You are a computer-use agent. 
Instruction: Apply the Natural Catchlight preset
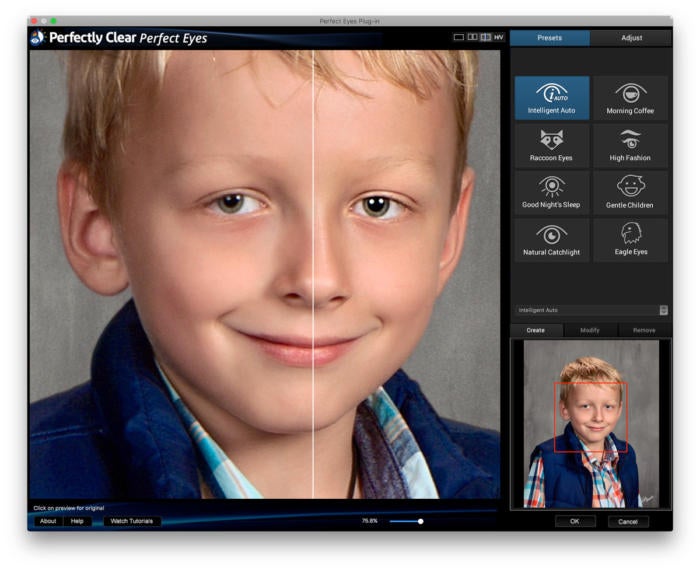coord(552,240)
